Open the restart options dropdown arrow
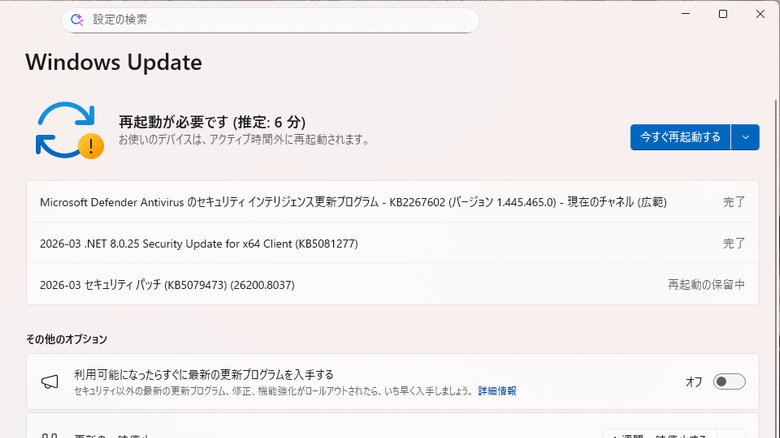Screen dimensions: 780x438 tap(745, 137)
